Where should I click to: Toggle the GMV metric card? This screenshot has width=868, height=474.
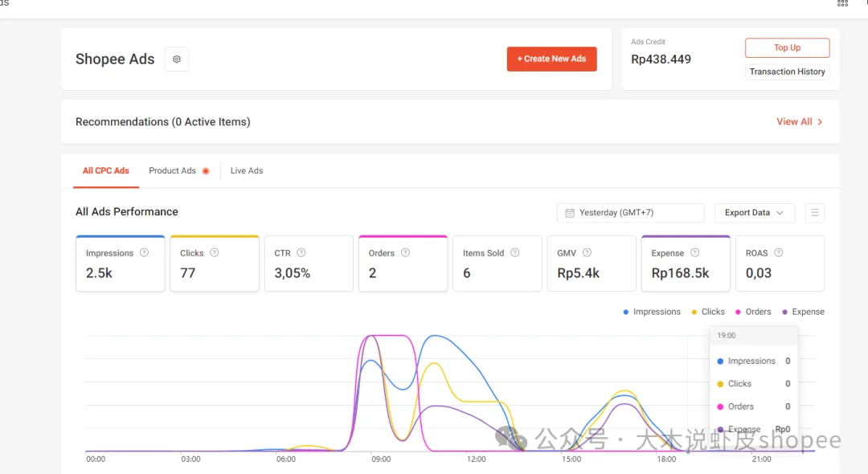pyautogui.click(x=592, y=264)
